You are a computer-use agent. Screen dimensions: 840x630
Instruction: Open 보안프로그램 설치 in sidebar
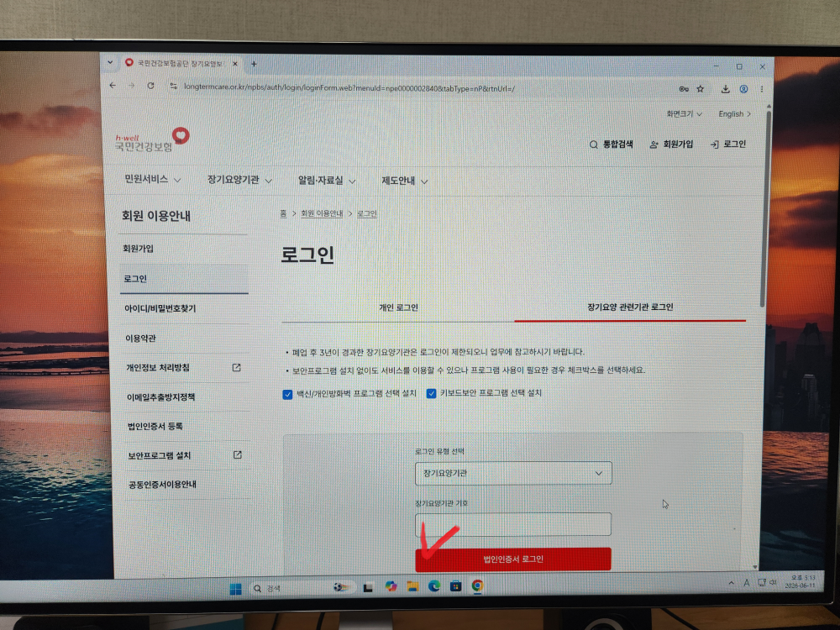[x=159, y=455]
